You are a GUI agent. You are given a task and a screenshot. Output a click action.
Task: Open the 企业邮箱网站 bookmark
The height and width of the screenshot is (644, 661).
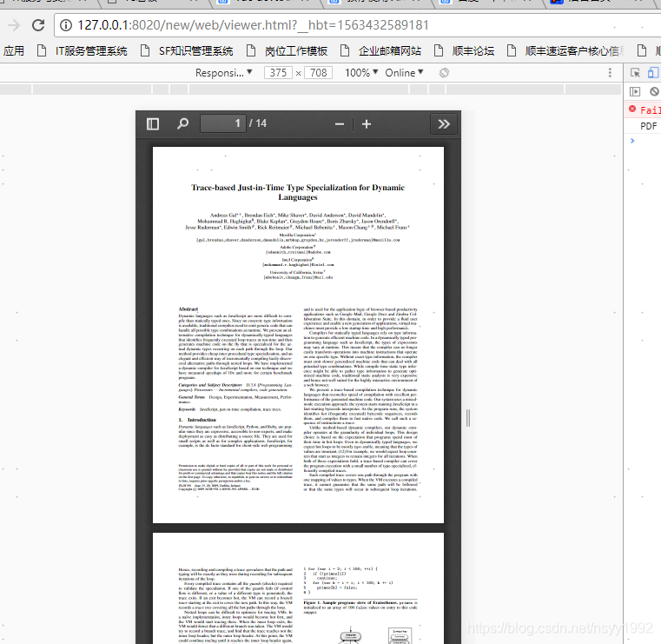380,51
